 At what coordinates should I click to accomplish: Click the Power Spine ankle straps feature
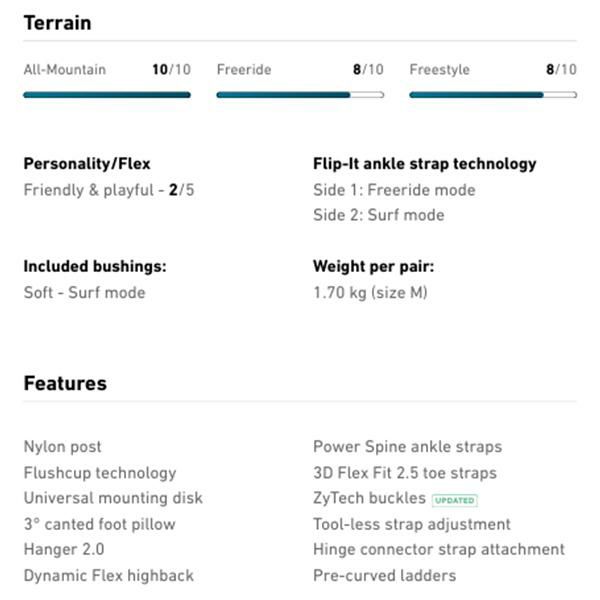(x=407, y=447)
